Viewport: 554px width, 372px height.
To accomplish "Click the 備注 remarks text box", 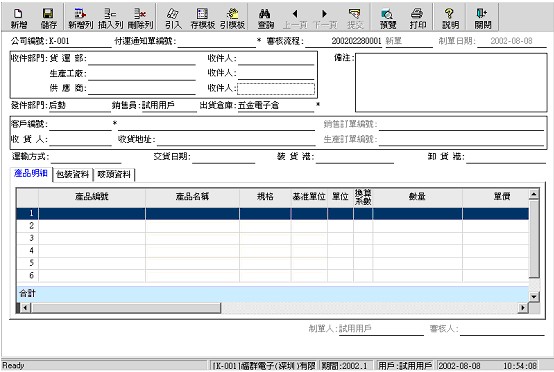I will [451, 83].
